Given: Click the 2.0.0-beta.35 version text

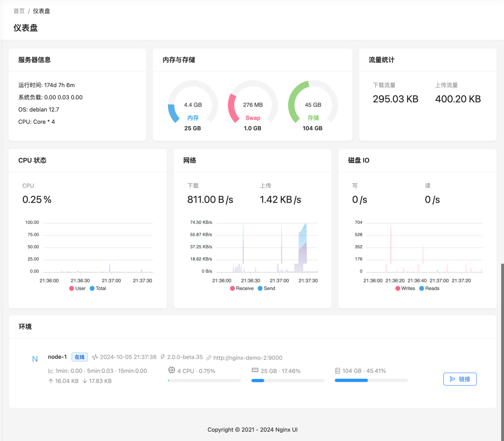Looking at the screenshot, I should pos(185,357).
